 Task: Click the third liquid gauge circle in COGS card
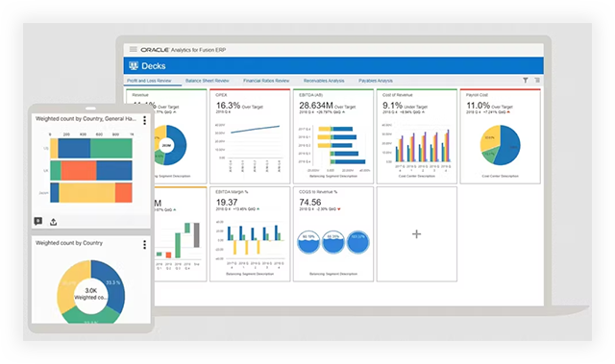pos(357,242)
